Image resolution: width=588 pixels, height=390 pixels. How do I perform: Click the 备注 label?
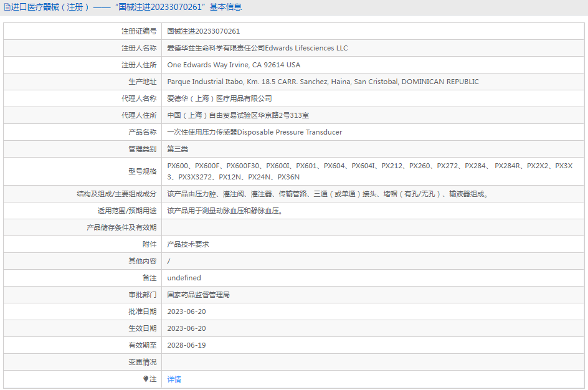click(x=149, y=278)
